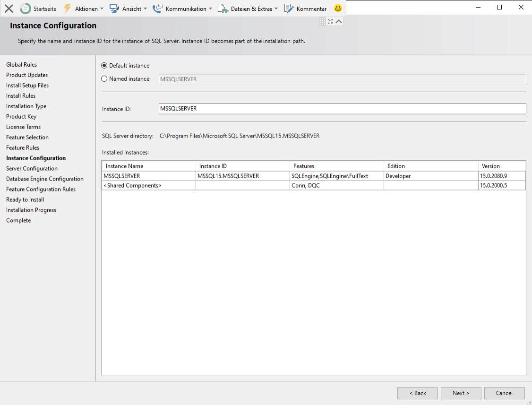
Task: Click the toolbar grid handle icon
Action: tap(323, 21)
